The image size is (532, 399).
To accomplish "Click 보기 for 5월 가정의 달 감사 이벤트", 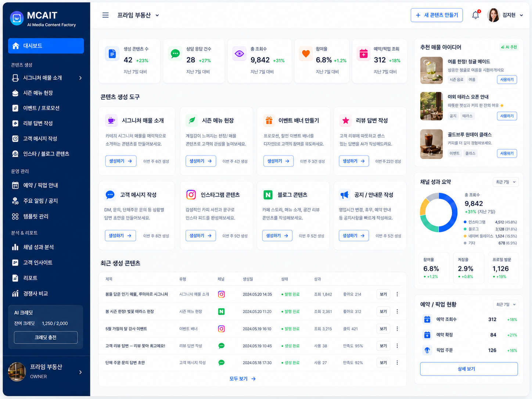I will (383, 329).
